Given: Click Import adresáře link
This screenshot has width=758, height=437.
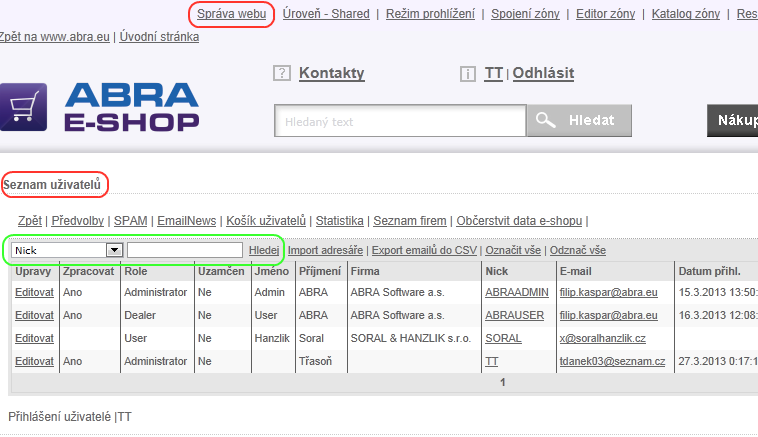Looking at the screenshot, I should (325, 250).
